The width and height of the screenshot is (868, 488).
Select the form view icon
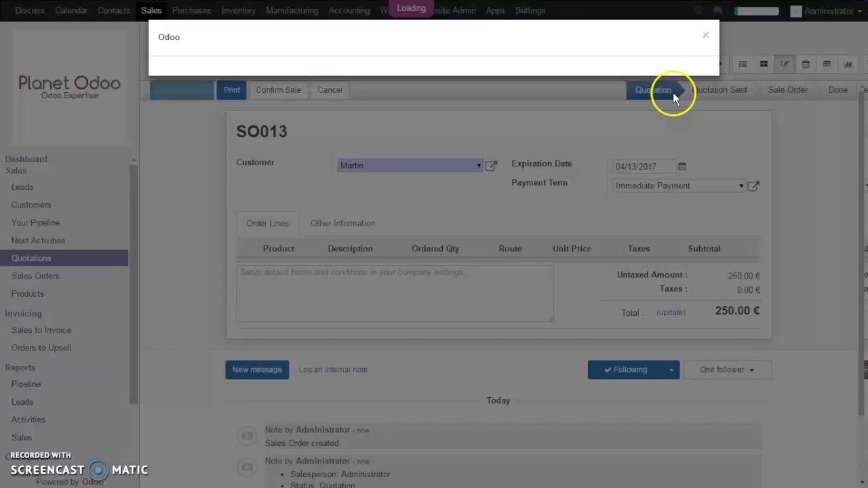pyautogui.click(x=785, y=64)
